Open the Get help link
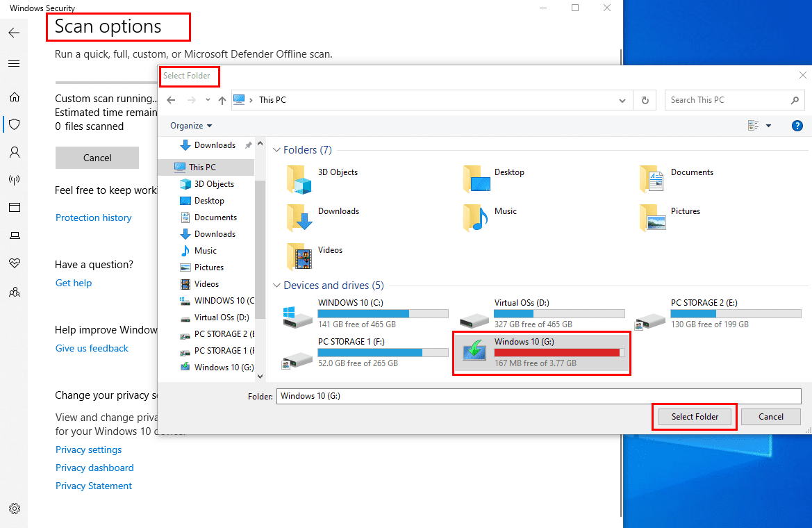 point(74,283)
